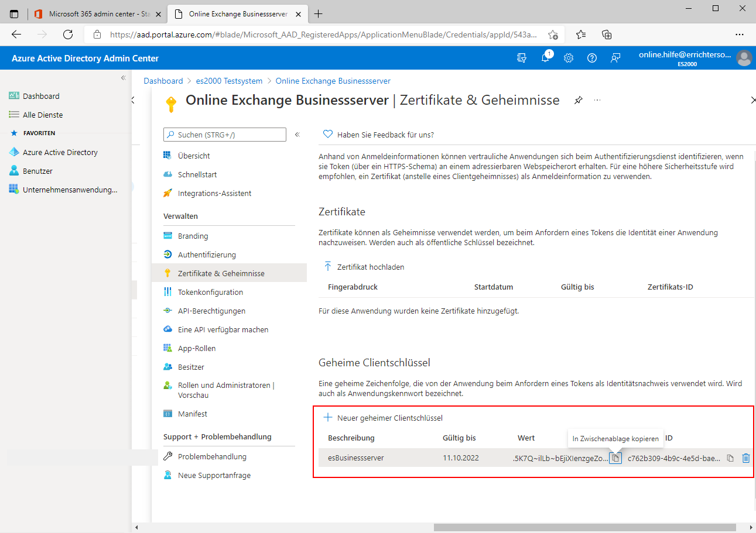Viewport: 756px width, 533px height.
Task: Collapse the left favorites sidebar
Action: (123, 78)
